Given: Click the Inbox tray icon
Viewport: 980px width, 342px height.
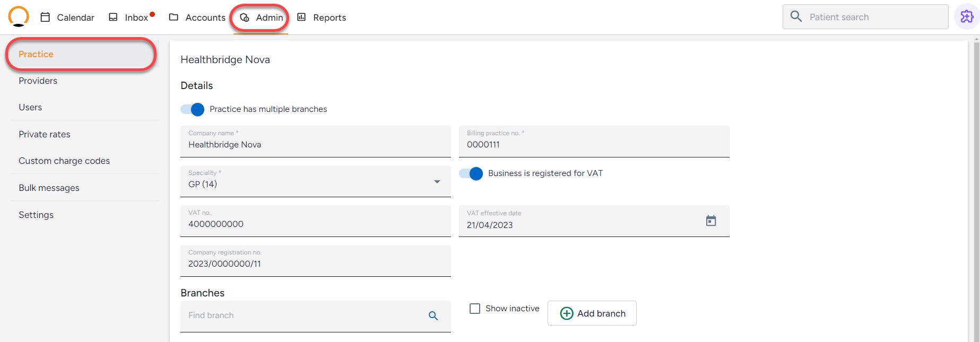Looking at the screenshot, I should 113,17.
